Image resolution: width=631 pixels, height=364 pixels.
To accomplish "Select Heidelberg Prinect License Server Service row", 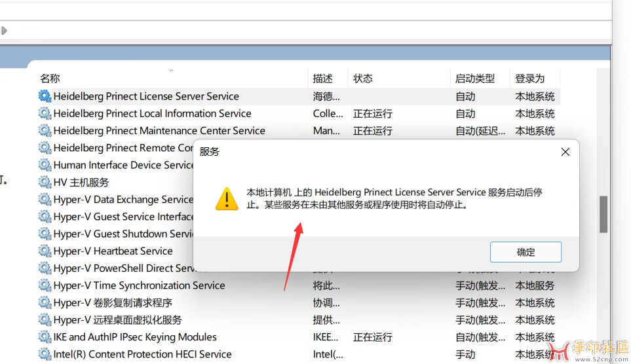I will [297, 96].
